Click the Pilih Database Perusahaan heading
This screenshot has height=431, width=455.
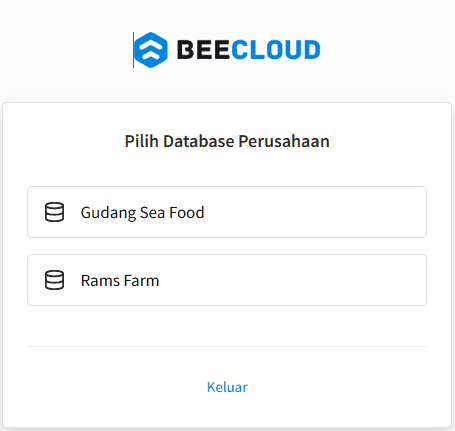click(227, 141)
